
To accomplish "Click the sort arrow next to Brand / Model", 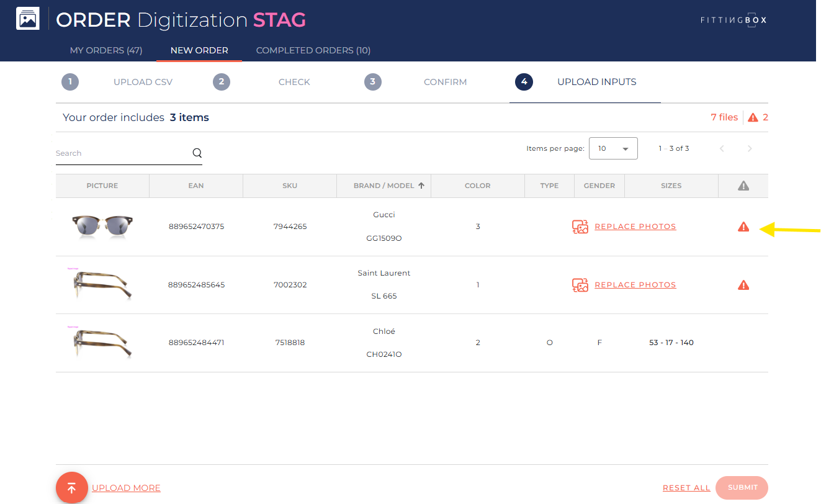I will 421,185.
